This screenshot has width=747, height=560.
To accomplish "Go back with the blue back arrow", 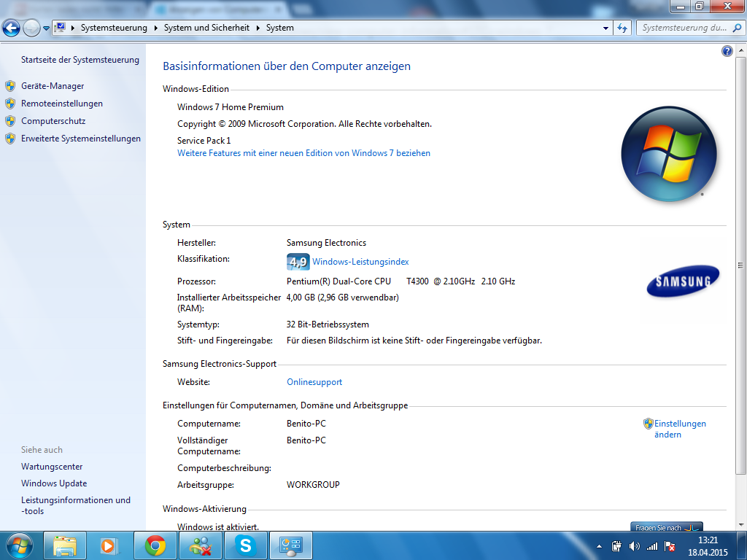I will (x=12, y=28).
